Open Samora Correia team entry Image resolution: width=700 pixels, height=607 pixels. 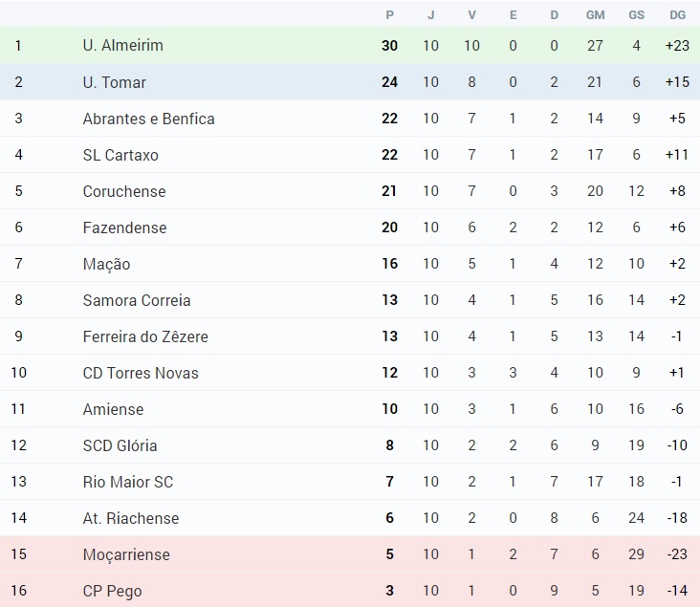pyautogui.click(x=137, y=300)
